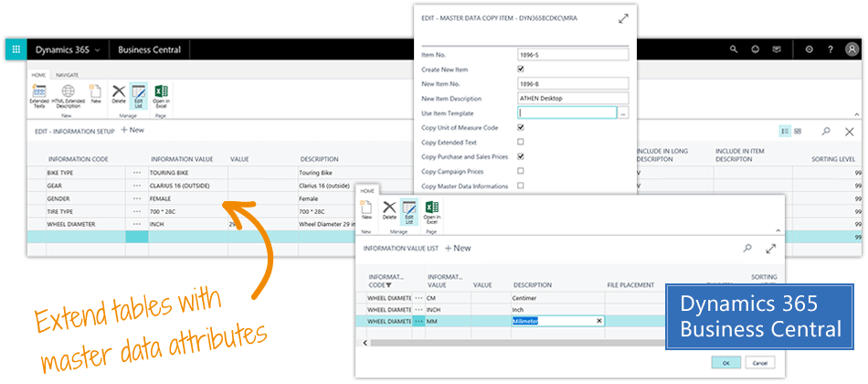The image size is (868, 384).
Task: Open the app launcher waffle icon
Action: click(16, 49)
